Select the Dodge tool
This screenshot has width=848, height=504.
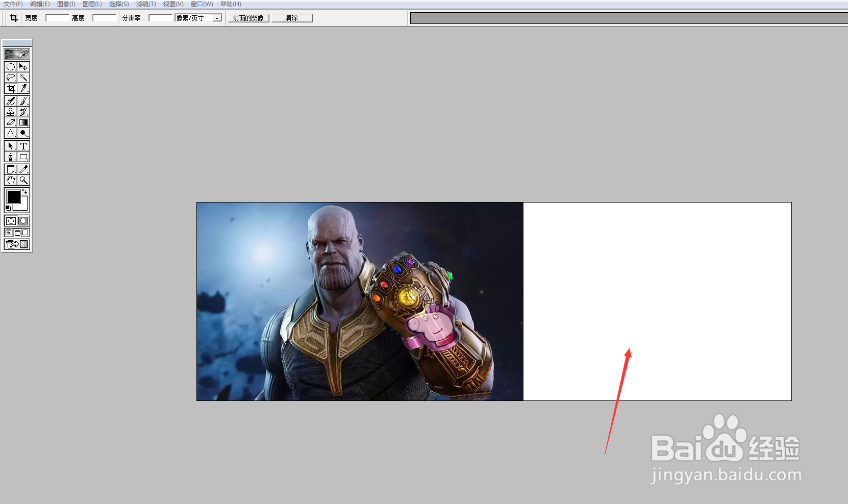coord(23,133)
